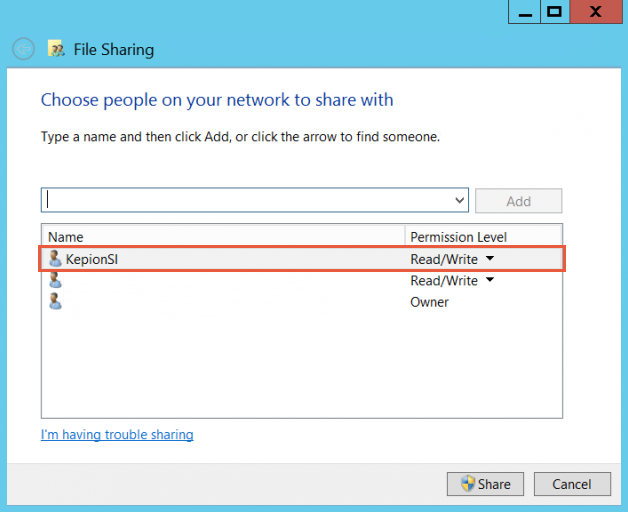
Task: Click the back arrow in File Sharing header
Action: click(23, 49)
